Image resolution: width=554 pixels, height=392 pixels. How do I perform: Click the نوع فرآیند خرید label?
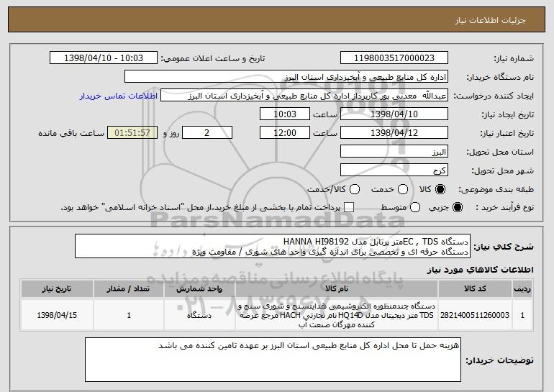point(504,207)
